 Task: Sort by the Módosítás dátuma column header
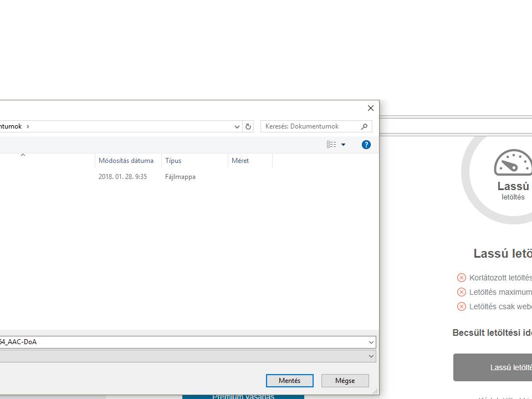pyautogui.click(x=126, y=161)
